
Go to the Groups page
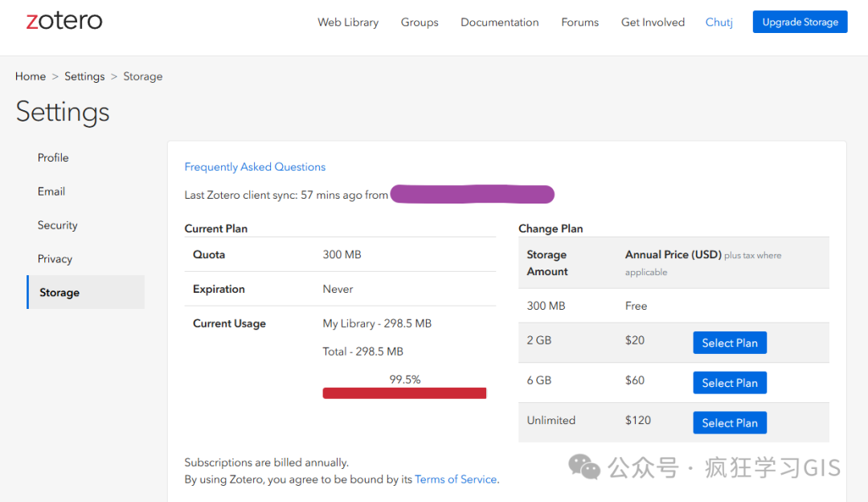pos(419,23)
